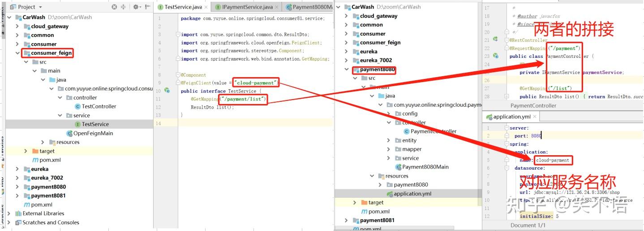Close the IPaymentService.java editor tab
Image resolution: width=644 pixels, height=231 pixels.
(277, 7)
